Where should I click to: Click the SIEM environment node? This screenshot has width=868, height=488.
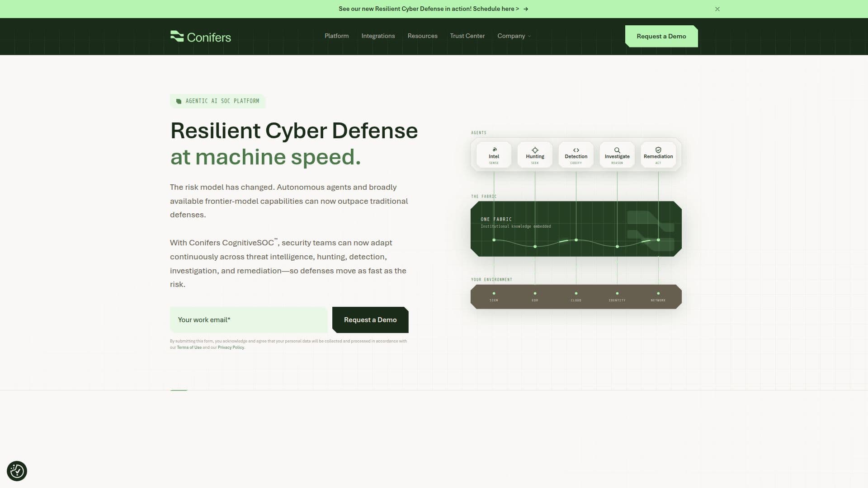pos(494,297)
